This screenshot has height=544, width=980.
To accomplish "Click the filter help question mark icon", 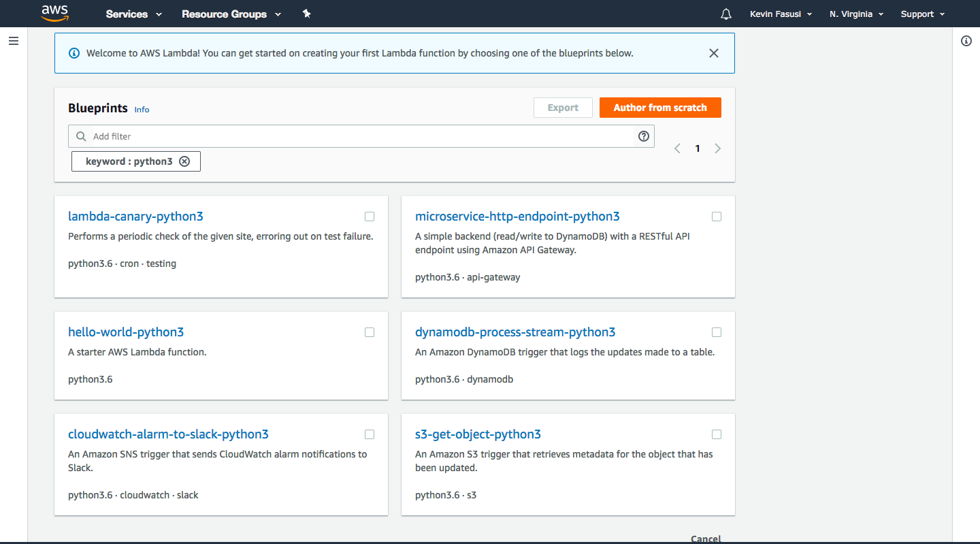I will pyautogui.click(x=644, y=136).
